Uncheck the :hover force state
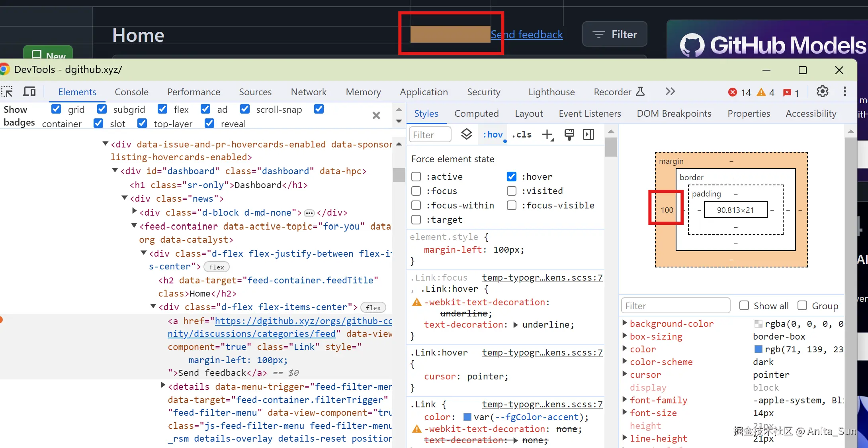This screenshot has height=448, width=868. coord(512,177)
